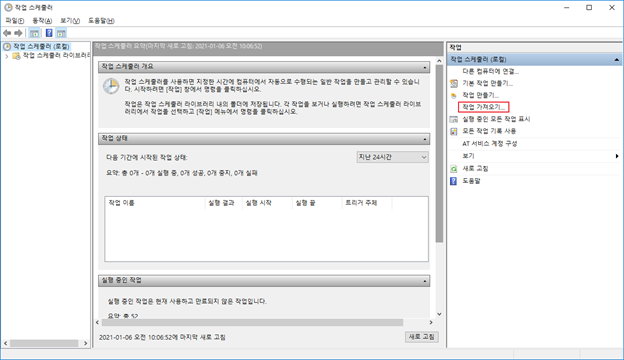Click the 도움말 icon in action pane
Image resolution: width=624 pixels, height=360 pixels.
tap(454, 181)
